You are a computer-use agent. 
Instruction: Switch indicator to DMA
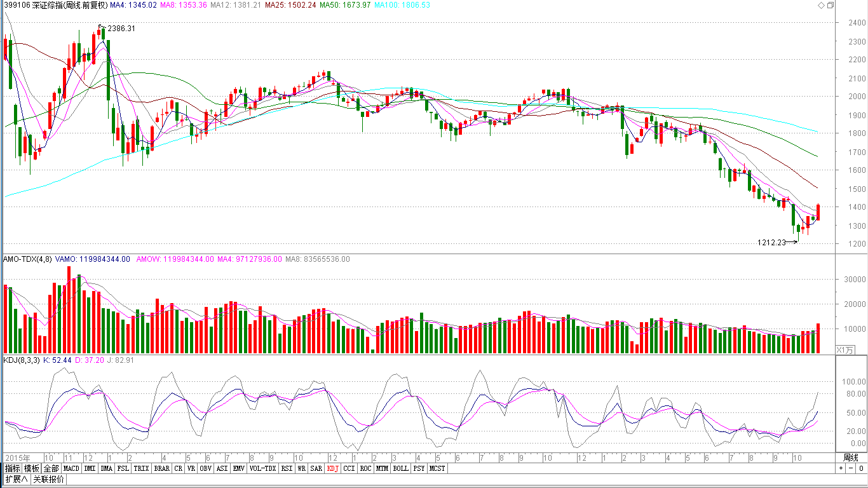coord(106,468)
